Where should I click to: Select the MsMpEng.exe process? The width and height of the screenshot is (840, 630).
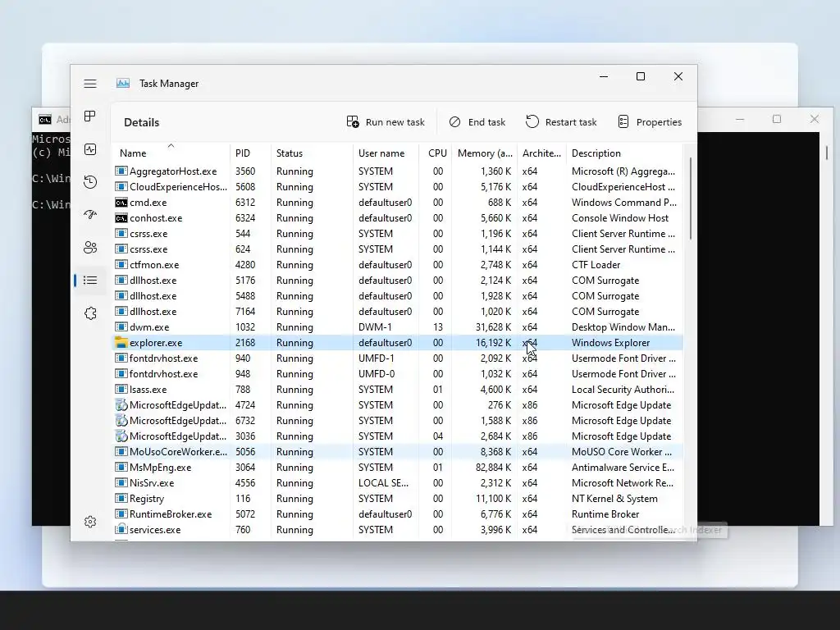tap(398, 467)
